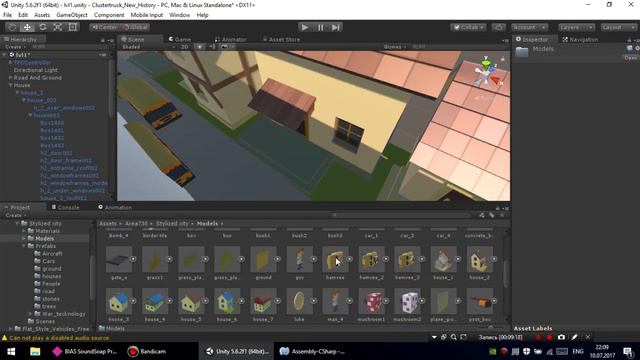640x360 pixels.
Task: Click the scene orientation gizmo
Action: pos(487,74)
